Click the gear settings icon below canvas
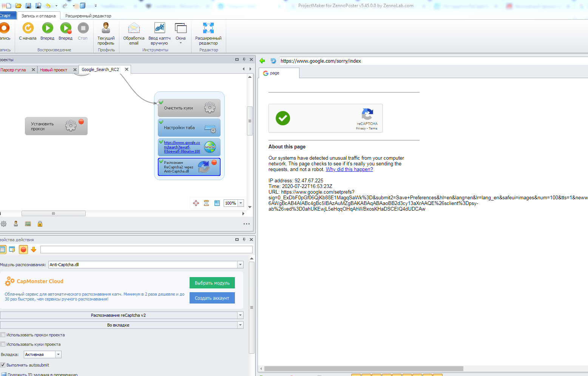The width and height of the screenshot is (588, 376). [x=4, y=224]
